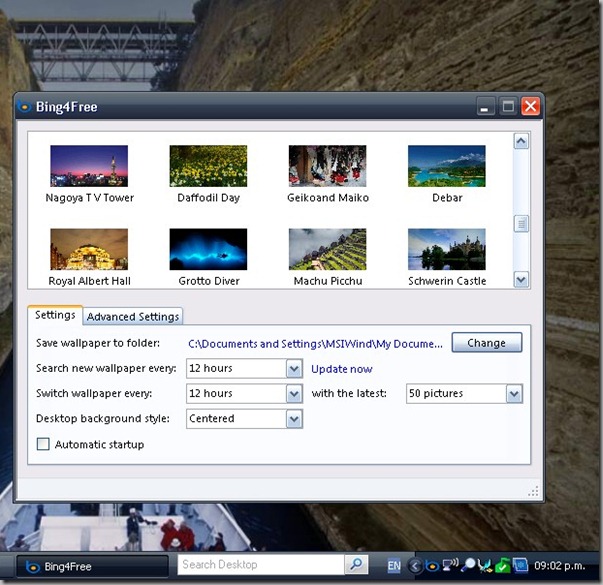
Task: Enable the Automatic startup checkbox
Action: point(43,444)
